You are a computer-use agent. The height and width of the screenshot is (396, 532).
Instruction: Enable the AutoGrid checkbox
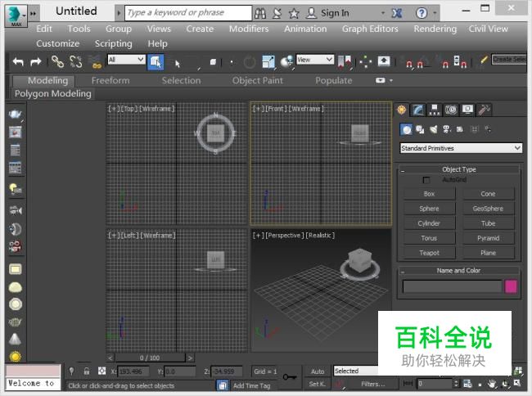click(426, 179)
